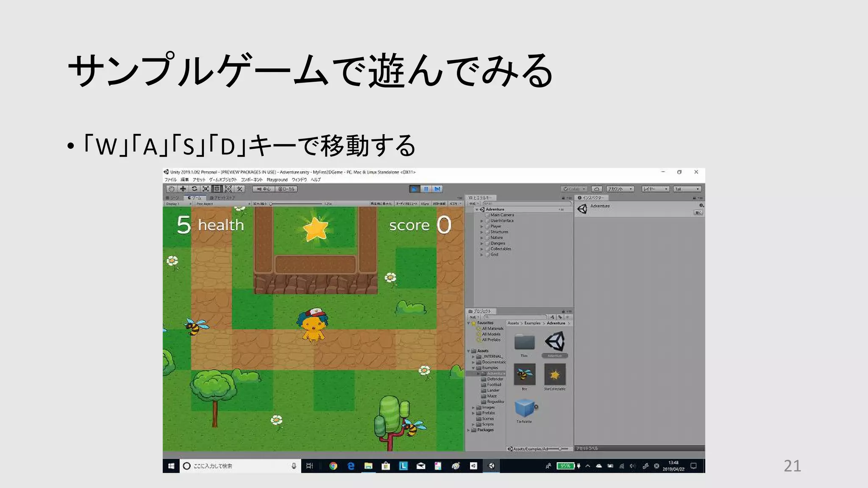This screenshot has width=868, height=488.
Task: Select Nature in the Hierarchy
Action: tap(496, 238)
